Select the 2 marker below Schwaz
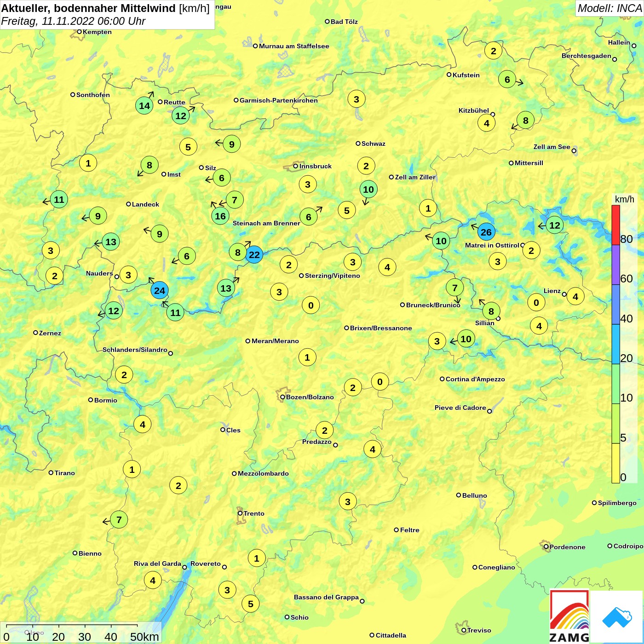Image resolution: width=644 pixels, height=644 pixels. tap(366, 166)
